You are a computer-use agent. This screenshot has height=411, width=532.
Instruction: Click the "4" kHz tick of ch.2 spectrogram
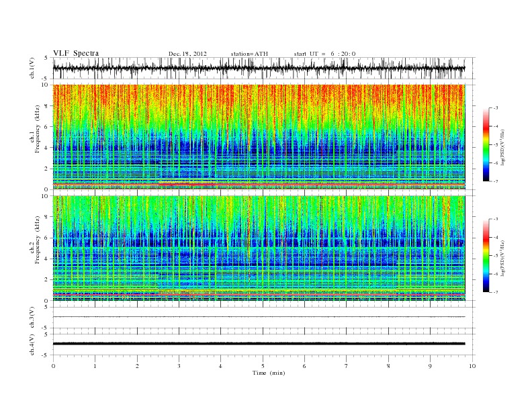tap(47, 259)
